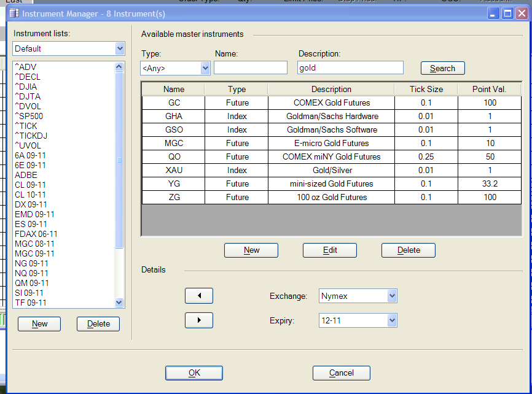This screenshot has width=532, height=394.
Task: Open the Instrument lists Default dropdown
Action: point(119,48)
